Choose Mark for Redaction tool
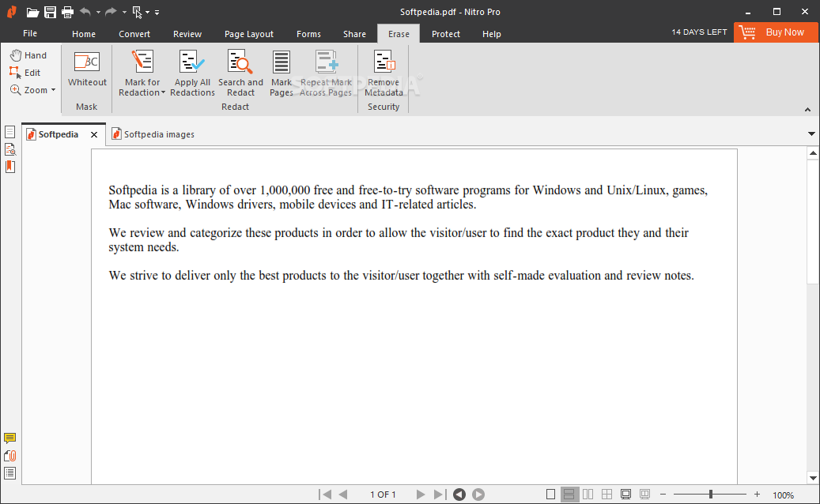Viewport: 820px width, 504px height. click(142, 73)
